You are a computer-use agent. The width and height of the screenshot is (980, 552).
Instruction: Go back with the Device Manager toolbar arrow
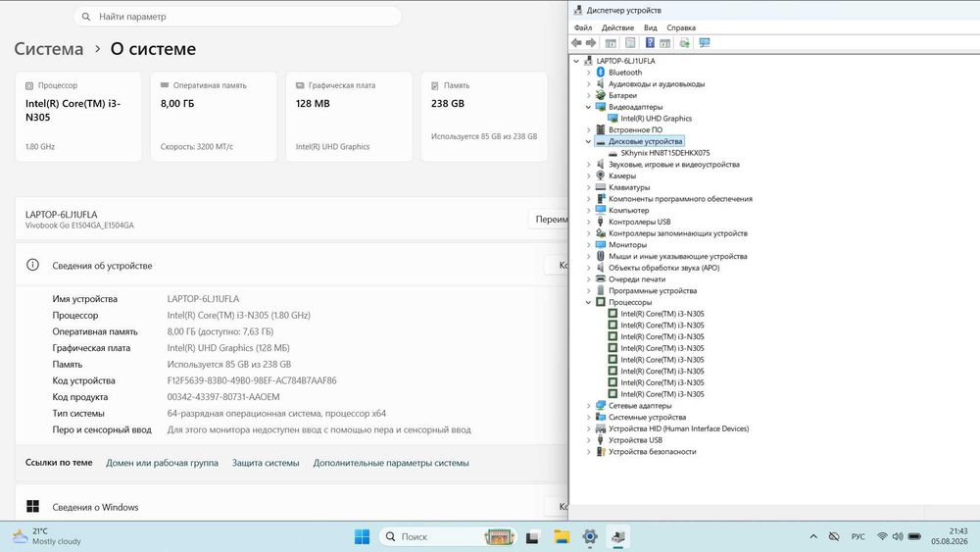tap(576, 42)
